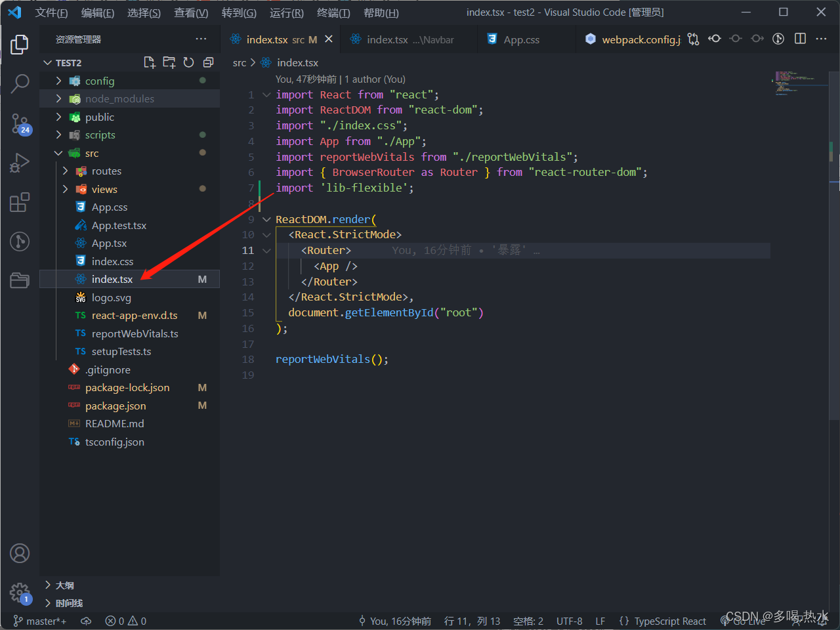Open the Manage gear icon
Screen dimensions: 840x630
click(20, 593)
